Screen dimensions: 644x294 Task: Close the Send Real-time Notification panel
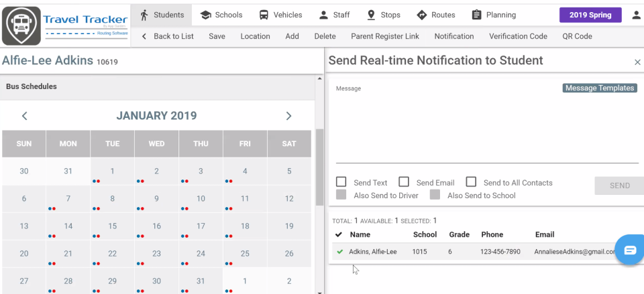(x=637, y=62)
